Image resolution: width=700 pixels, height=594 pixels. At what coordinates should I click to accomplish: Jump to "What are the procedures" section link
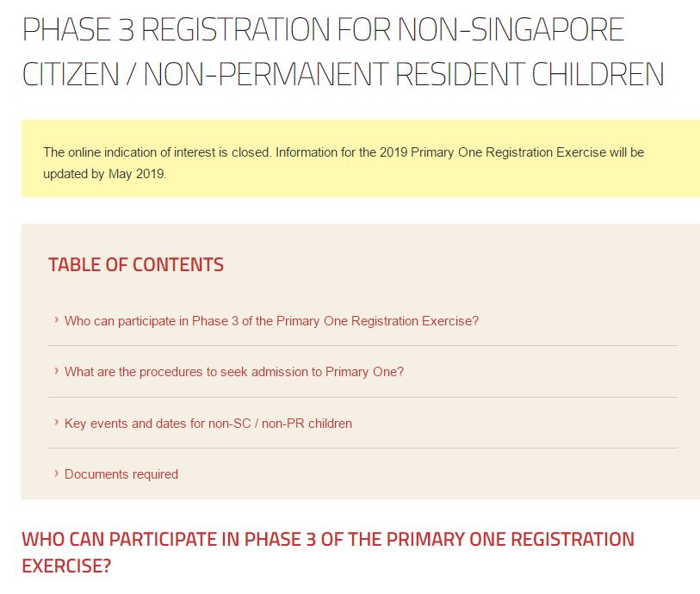pyautogui.click(x=234, y=372)
